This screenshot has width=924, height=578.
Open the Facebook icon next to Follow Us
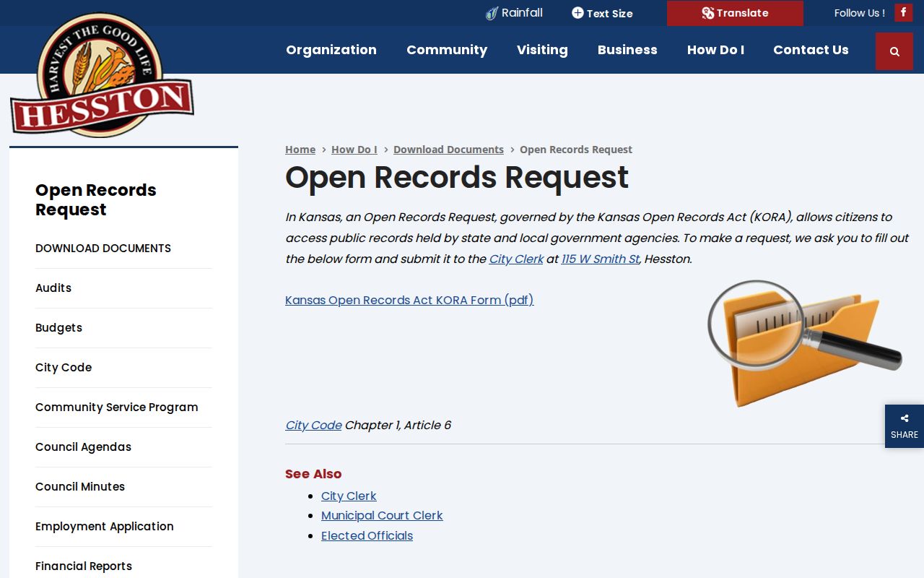point(903,12)
